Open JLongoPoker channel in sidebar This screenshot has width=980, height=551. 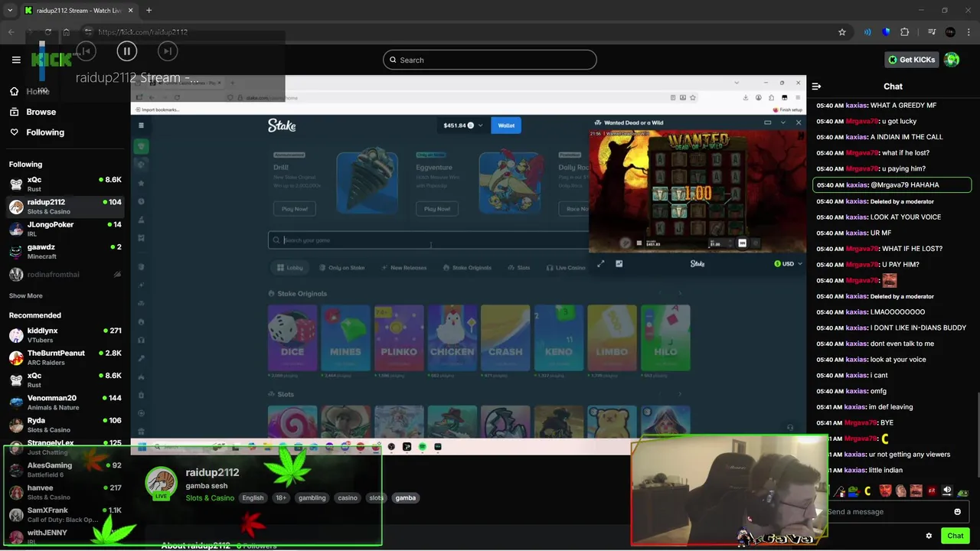click(65, 229)
